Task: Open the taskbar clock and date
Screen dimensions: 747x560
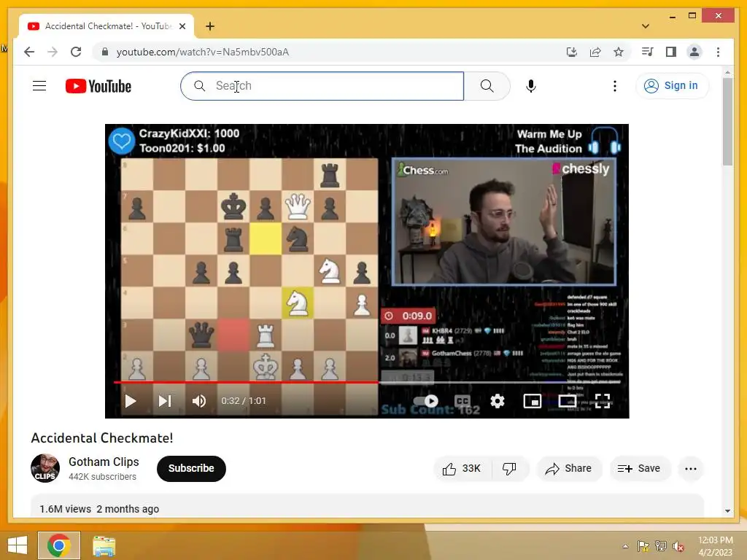Action: coord(716,546)
